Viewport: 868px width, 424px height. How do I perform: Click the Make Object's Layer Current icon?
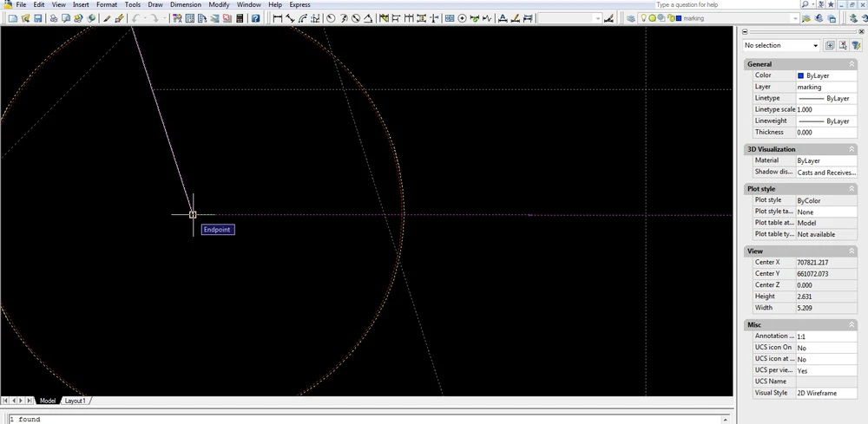(x=806, y=18)
